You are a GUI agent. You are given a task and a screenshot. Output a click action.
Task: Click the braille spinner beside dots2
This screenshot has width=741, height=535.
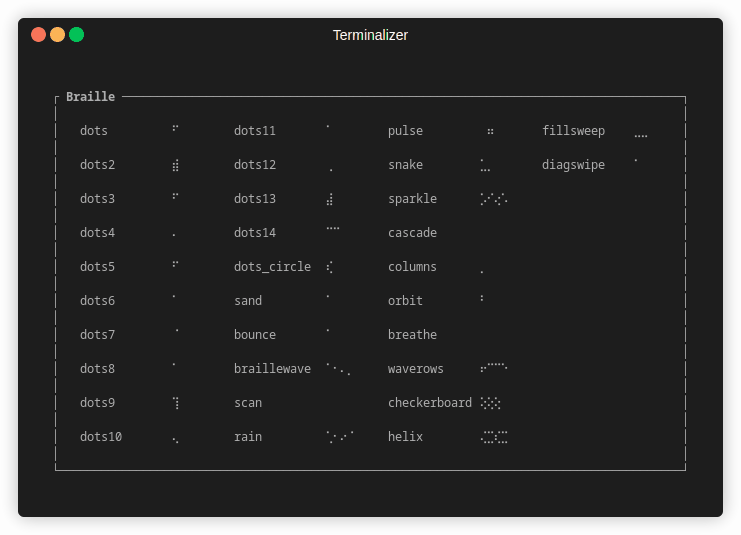176,166
